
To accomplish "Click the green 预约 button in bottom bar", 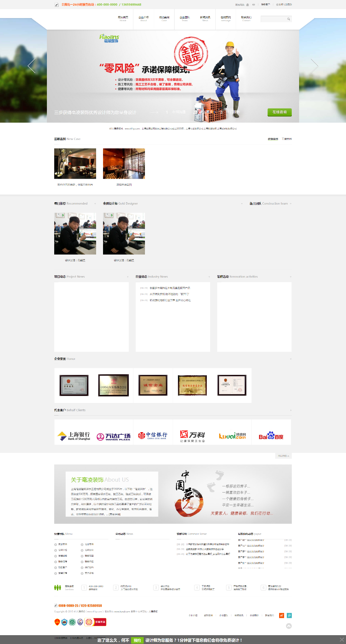I will pyautogui.click(x=138, y=640).
